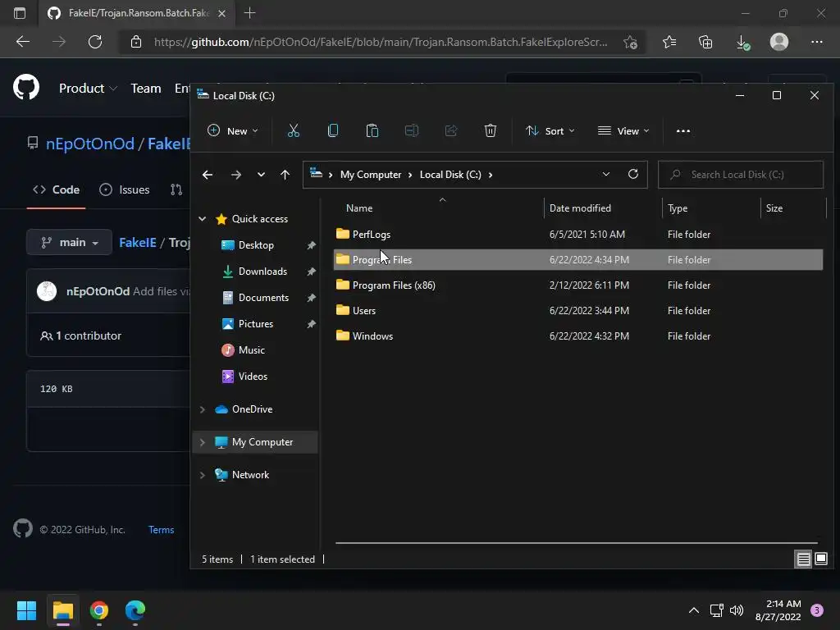Open the FakeIE breadcrumb link
The image size is (840, 630).
[138, 242]
